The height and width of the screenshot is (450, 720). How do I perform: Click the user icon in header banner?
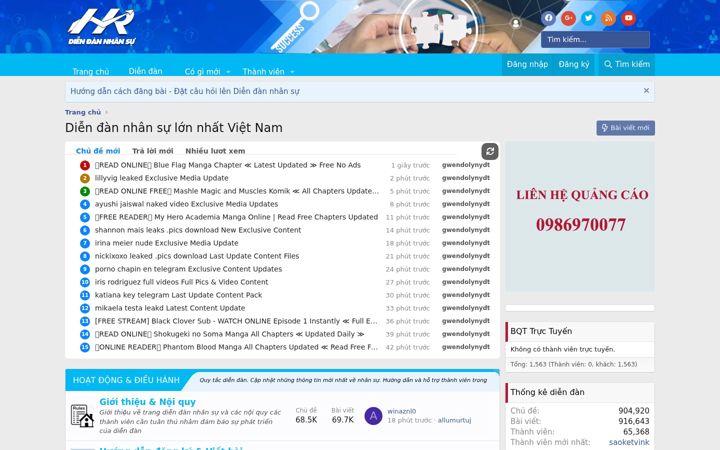[x=516, y=23]
